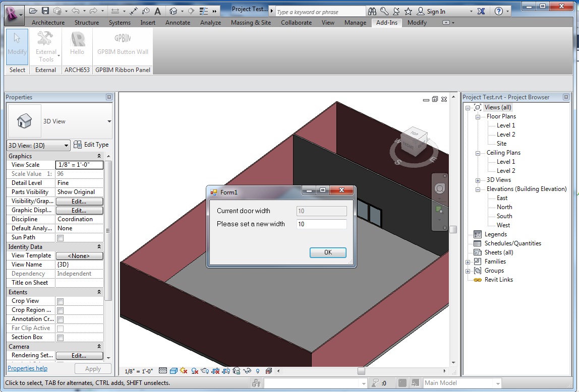Click the keyword search box
Viewport: 579px width, 392px height.
click(x=320, y=12)
